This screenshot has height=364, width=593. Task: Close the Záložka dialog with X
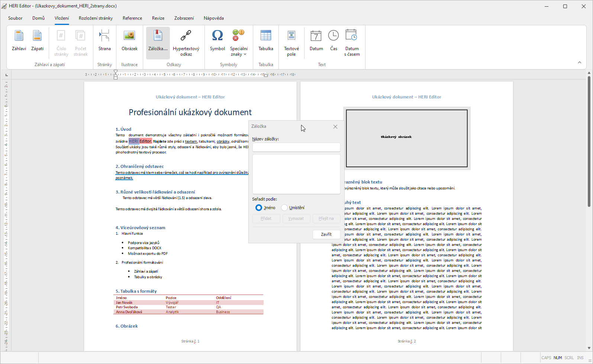click(x=335, y=127)
